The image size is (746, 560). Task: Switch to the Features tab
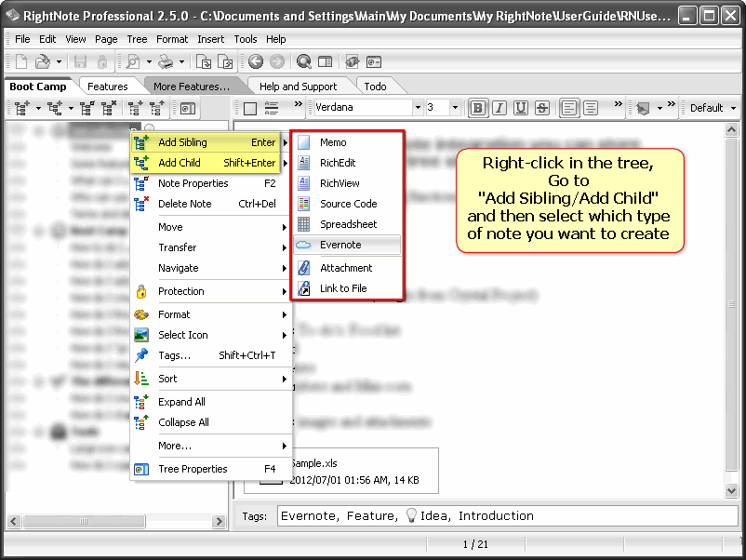(108, 87)
